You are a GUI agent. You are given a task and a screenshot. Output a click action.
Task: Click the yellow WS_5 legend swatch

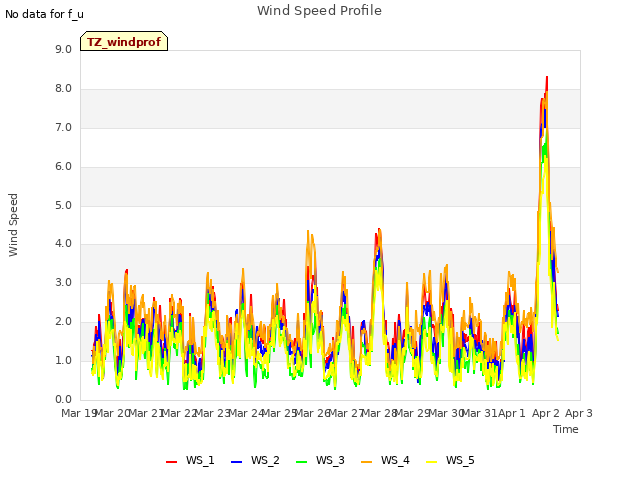(431, 462)
